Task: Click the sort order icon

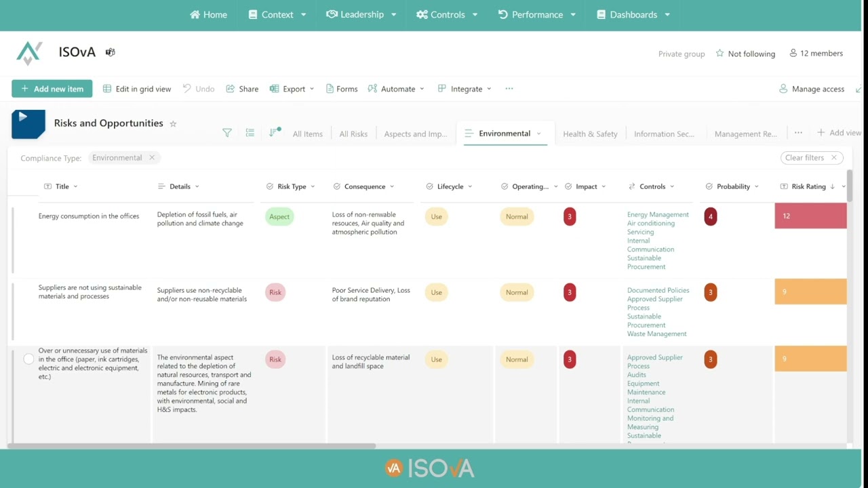Action: click(274, 133)
